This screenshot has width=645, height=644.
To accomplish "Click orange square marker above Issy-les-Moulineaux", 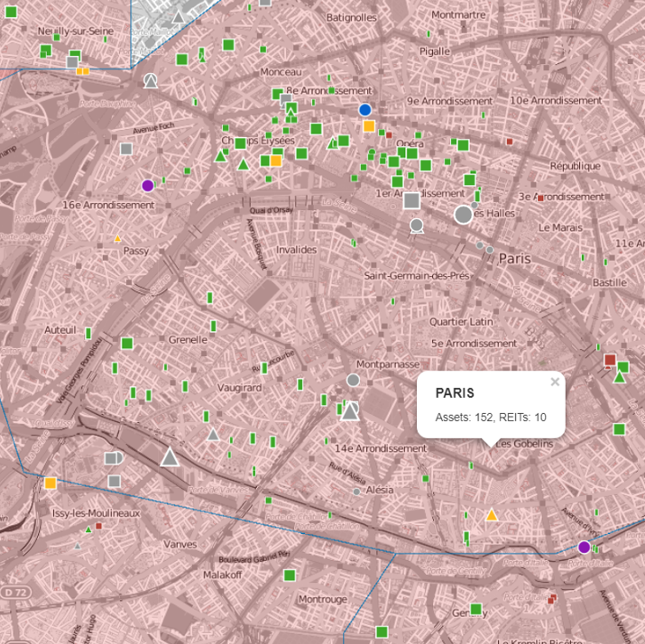I will pyautogui.click(x=51, y=483).
